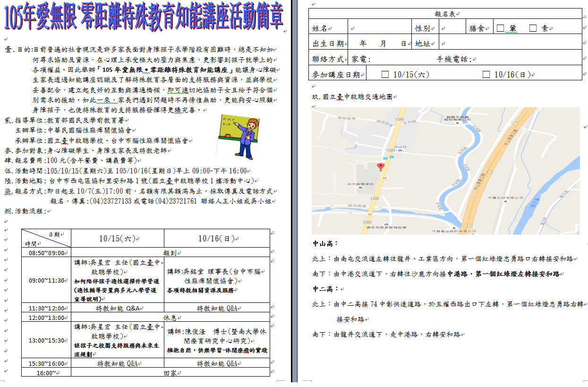Place cursor after 手機電話 label
This screenshot has height=387, width=588.
tap(478, 60)
